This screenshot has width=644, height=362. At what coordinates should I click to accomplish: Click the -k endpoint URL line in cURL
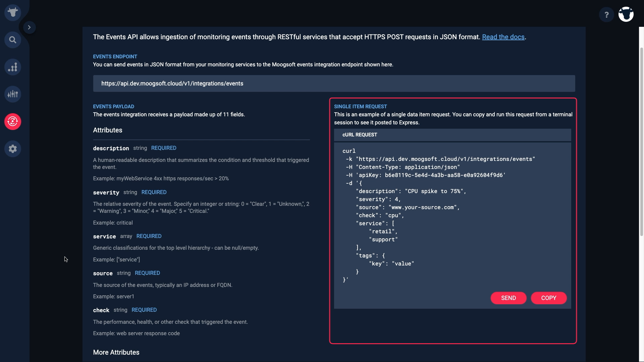click(x=440, y=159)
